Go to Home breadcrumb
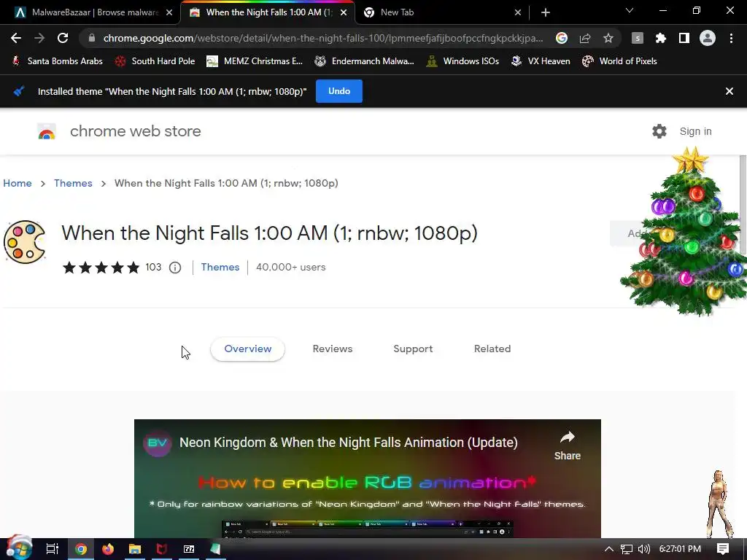The width and height of the screenshot is (747, 560). pyautogui.click(x=18, y=183)
